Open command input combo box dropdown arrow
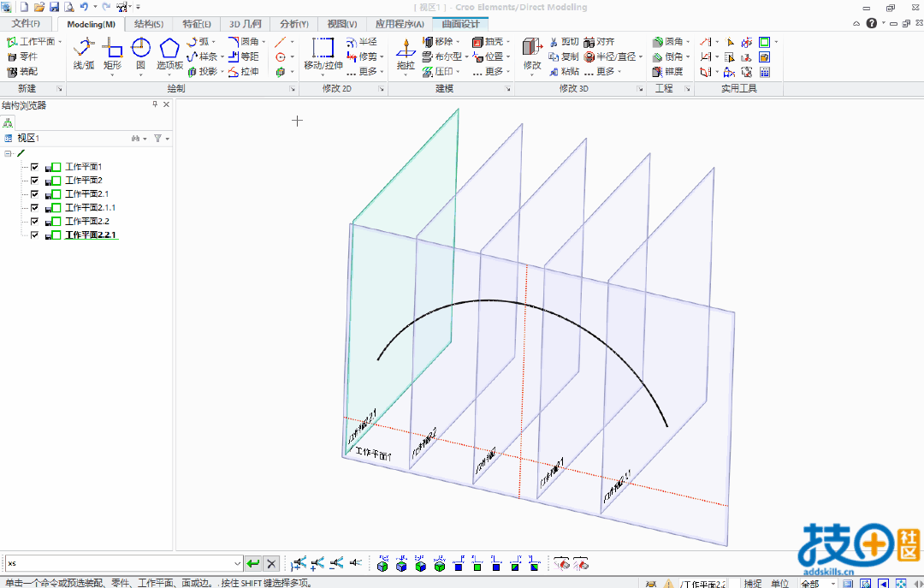The image size is (924, 588). pyautogui.click(x=238, y=563)
